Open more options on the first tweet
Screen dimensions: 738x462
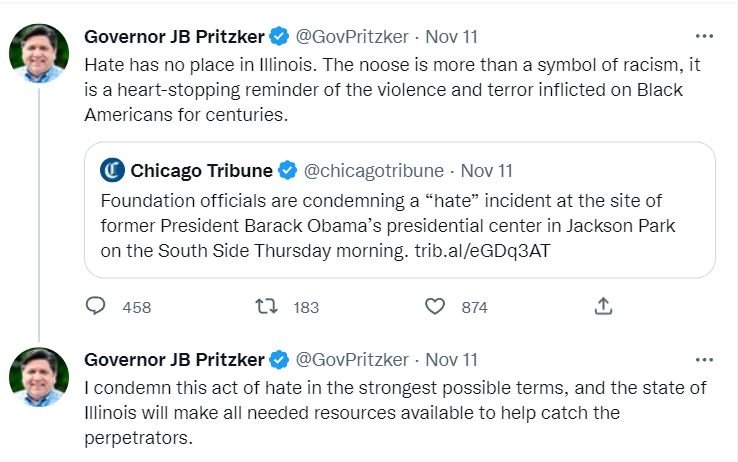coord(704,37)
